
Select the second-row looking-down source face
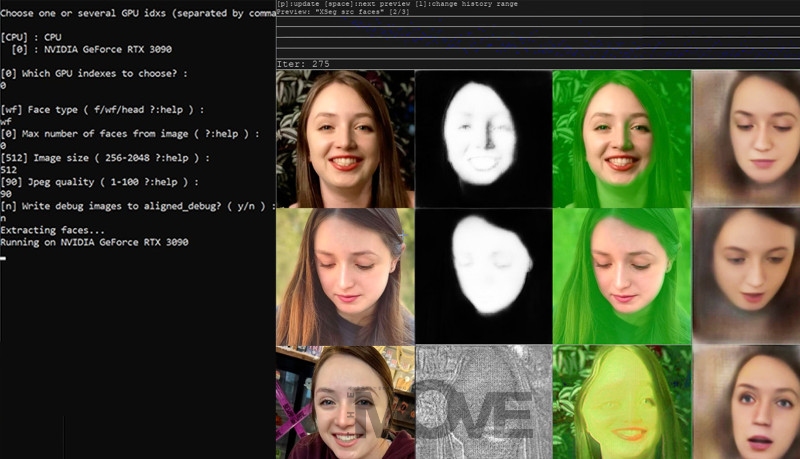[345, 276]
